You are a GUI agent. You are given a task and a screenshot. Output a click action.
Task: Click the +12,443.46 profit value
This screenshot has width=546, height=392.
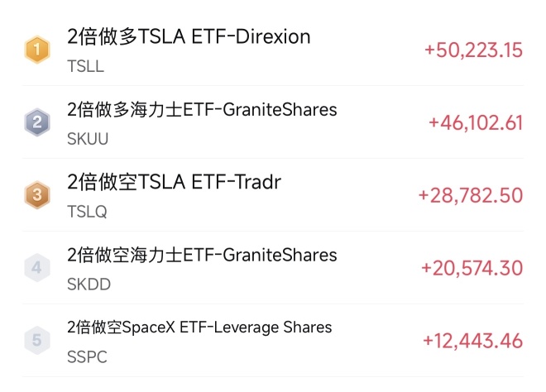pos(472,341)
